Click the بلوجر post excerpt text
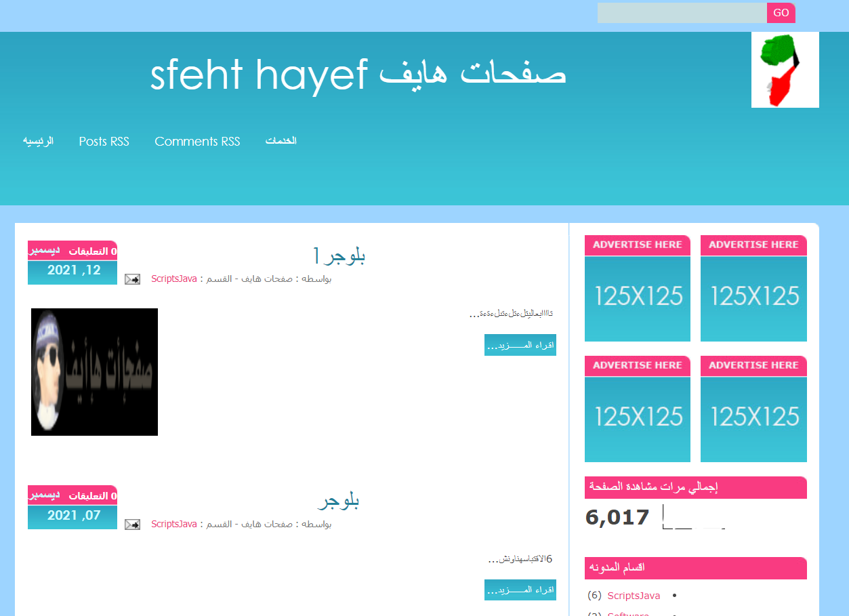The image size is (849, 616). pos(520,559)
